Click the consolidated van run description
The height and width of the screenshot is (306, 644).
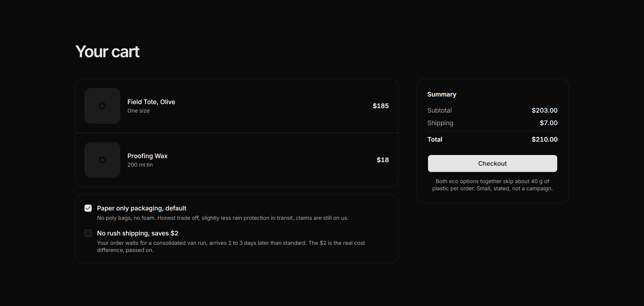(x=231, y=246)
